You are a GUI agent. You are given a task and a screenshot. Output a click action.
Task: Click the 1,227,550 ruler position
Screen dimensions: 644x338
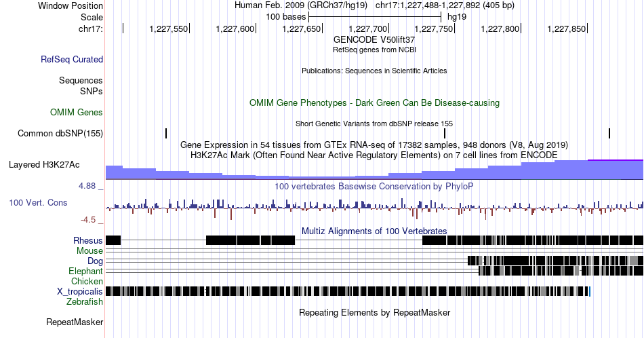pyautogui.click(x=168, y=29)
